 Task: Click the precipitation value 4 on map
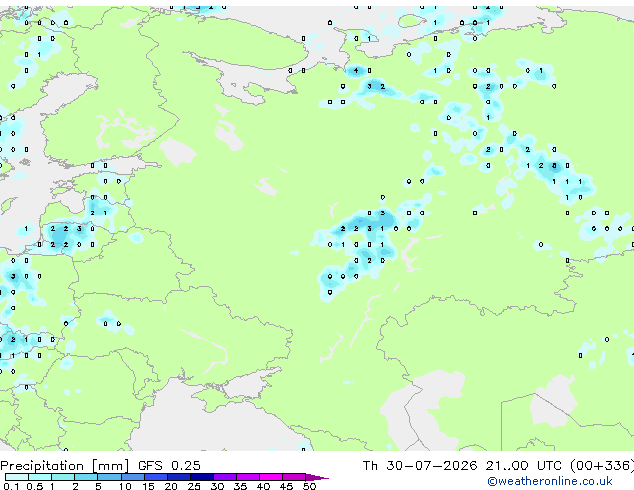click(x=356, y=71)
